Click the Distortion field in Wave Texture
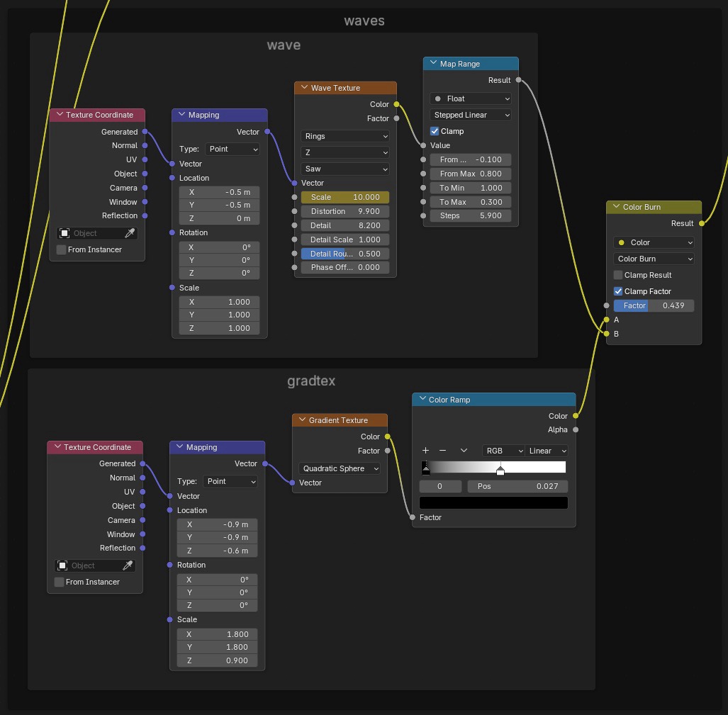Screen dimensions: 728x715 (345, 212)
